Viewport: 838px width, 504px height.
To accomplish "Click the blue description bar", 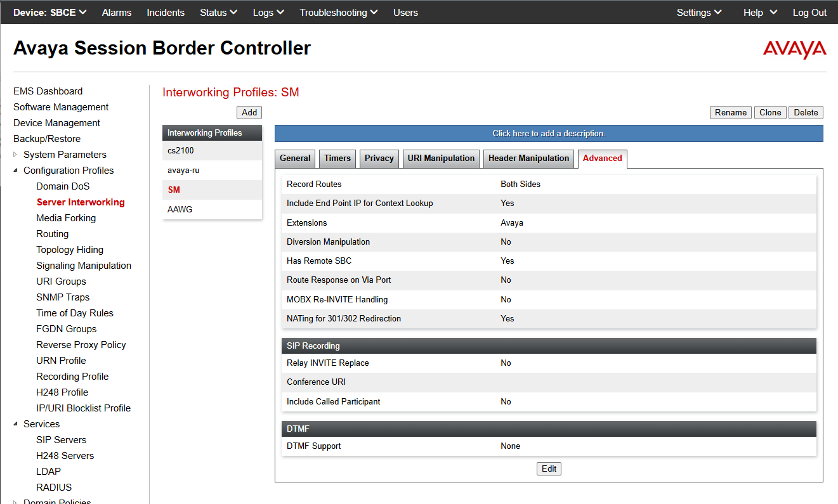I will (x=549, y=134).
